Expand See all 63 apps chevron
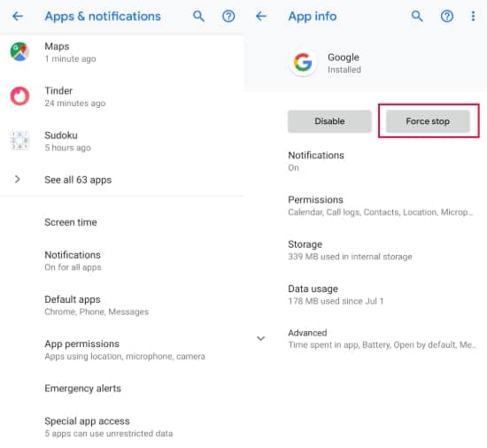487x448 pixels. [18, 179]
